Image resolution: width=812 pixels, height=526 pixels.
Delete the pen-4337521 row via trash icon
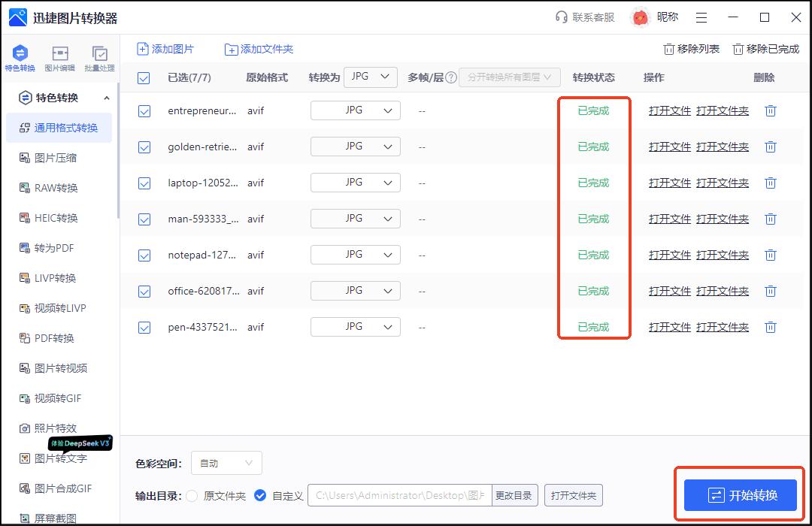pos(771,327)
